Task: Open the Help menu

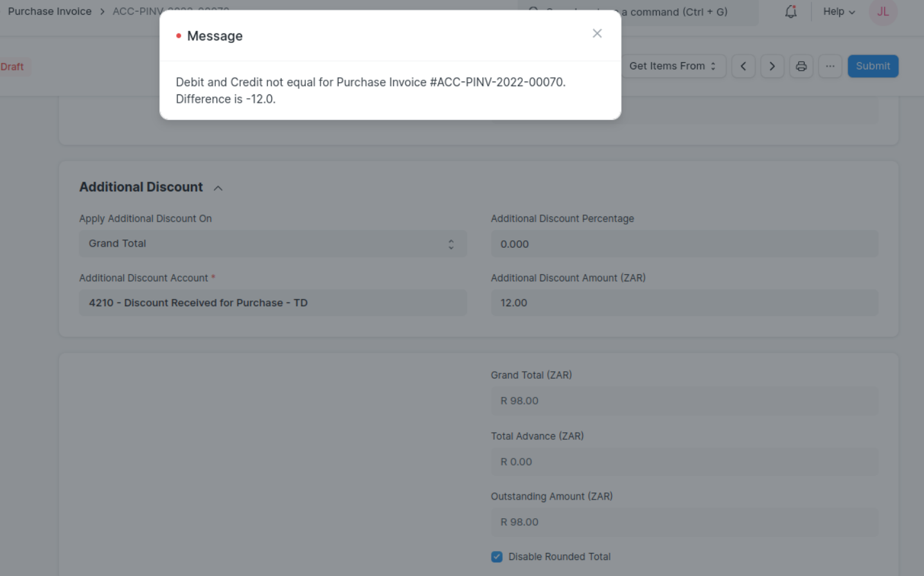Action: 838,12
